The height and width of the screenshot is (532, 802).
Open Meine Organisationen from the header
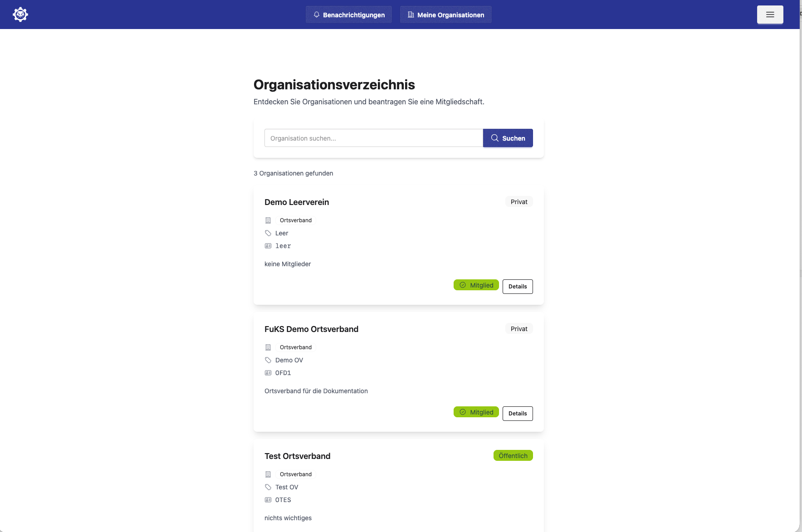pyautogui.click(x=445, y=15)
